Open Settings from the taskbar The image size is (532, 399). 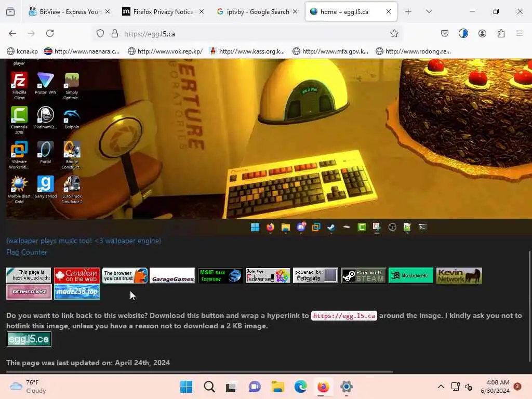[x=346, y=387]
